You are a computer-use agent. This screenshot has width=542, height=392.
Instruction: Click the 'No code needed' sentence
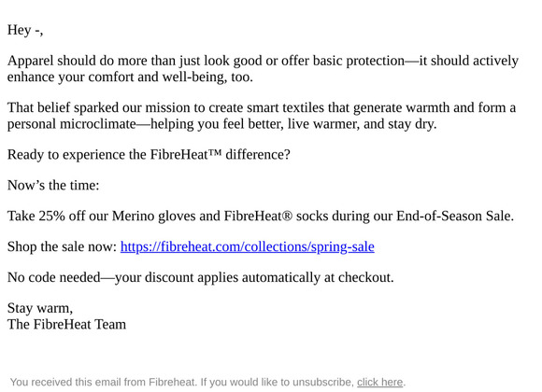pyautogui.click(x=201, y=277)
